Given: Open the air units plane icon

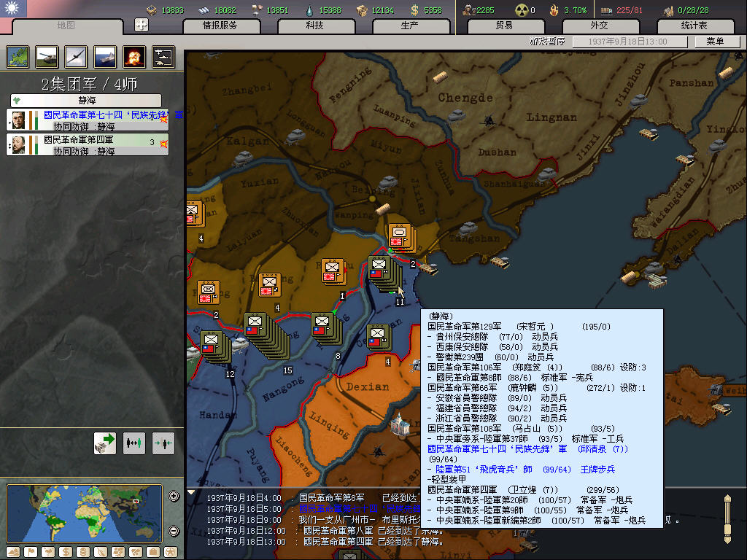Looking at the screenshot, I should pyautogui.click(x=75, y=57).
